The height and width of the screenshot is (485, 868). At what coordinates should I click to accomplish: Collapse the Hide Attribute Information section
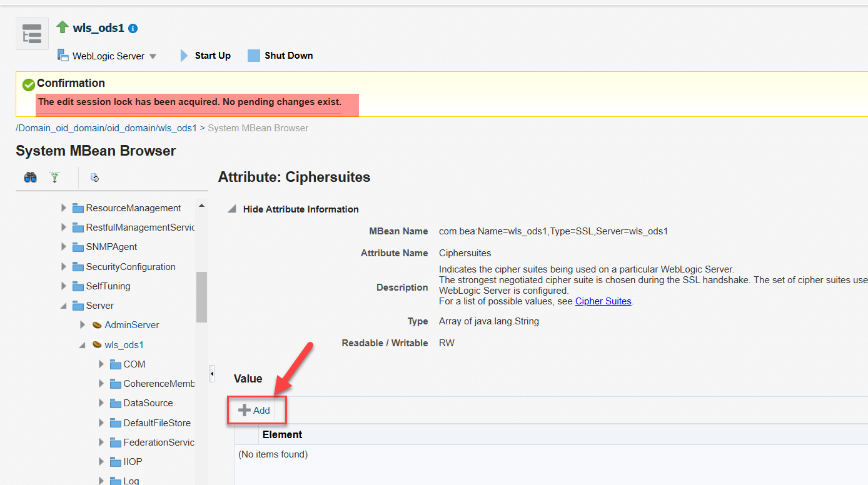tap(232, 209)
